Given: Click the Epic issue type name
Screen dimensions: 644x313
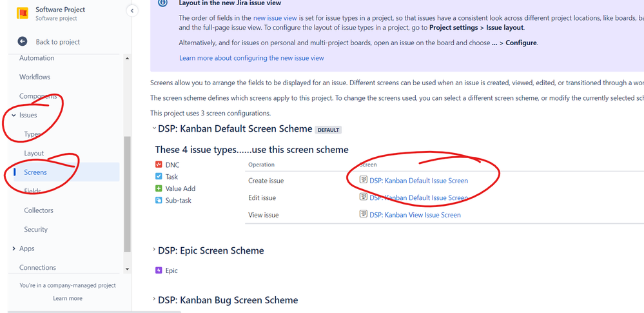Looking at the screenshot, I should pos(171,270).
